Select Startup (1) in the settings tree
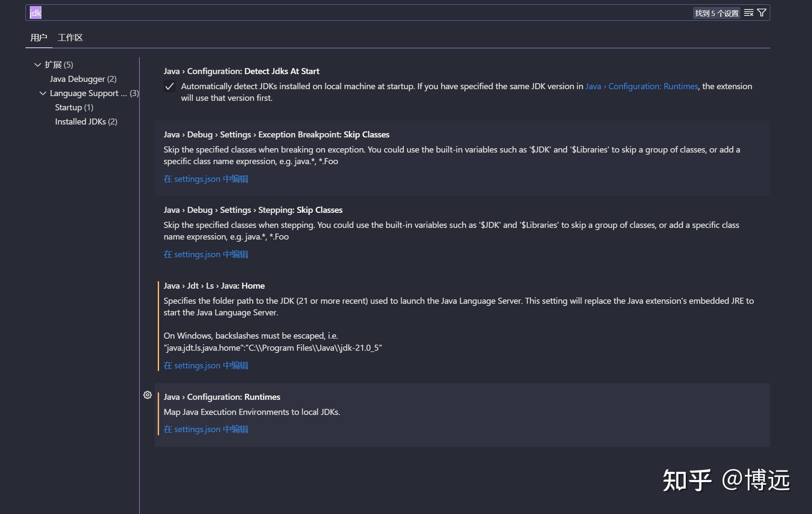The image size is (812, 514). click(74, 107)
